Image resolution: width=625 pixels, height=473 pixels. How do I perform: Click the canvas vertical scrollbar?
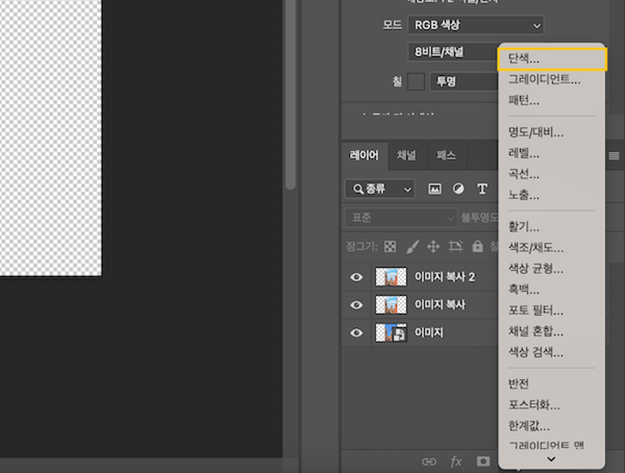(291, 94)
